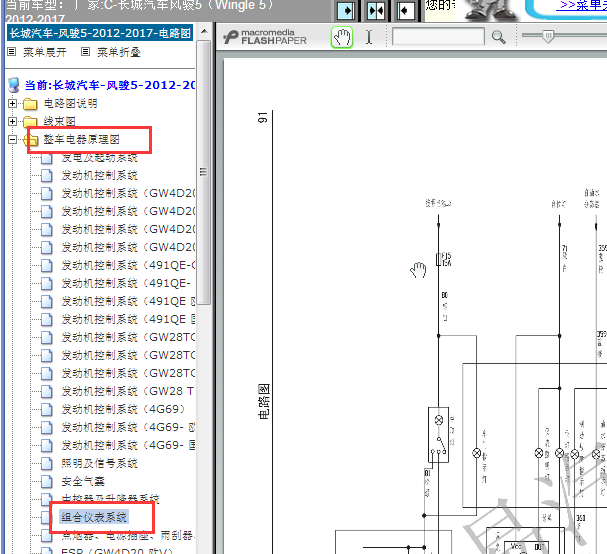Click the page number 91 label
The width and height of the screenshot is (607, 554).
coord(263,118)
